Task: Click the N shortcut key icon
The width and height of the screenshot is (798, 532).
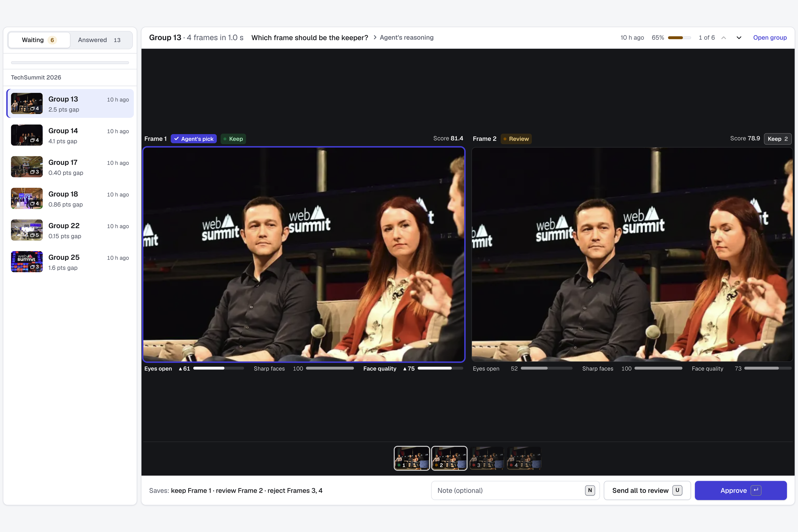Action: tap(590, 490)
